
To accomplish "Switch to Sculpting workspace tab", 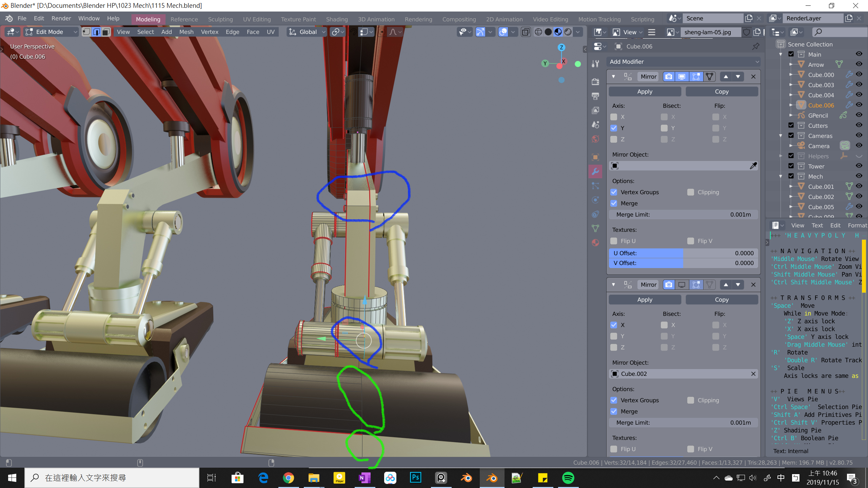I will pos(220,19).
